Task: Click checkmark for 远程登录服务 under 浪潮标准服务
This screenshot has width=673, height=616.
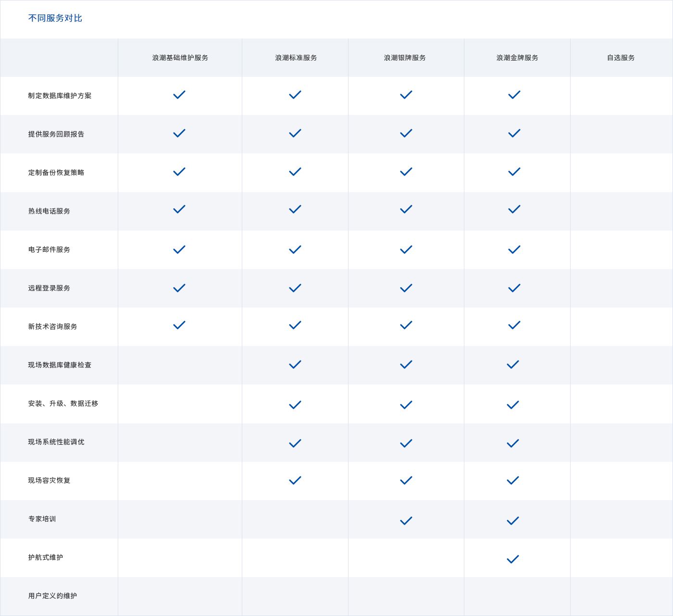Action: click(295, 288)
